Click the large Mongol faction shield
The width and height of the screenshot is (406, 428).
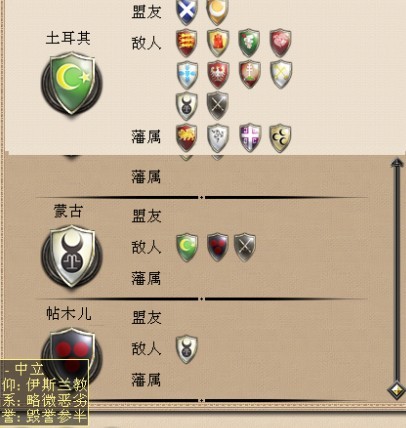(72, 256)
